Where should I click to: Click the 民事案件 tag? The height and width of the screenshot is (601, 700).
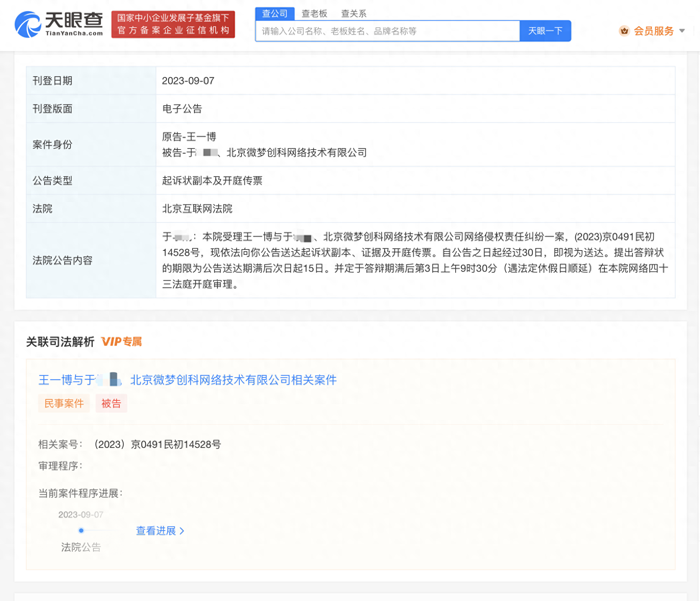click(x=64, y=403)
